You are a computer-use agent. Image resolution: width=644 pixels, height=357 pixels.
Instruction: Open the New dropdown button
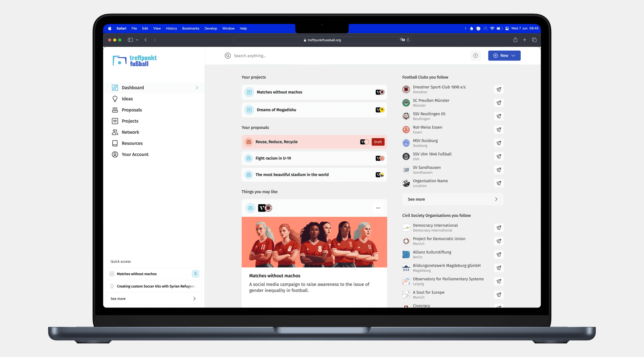click(504, 56)
